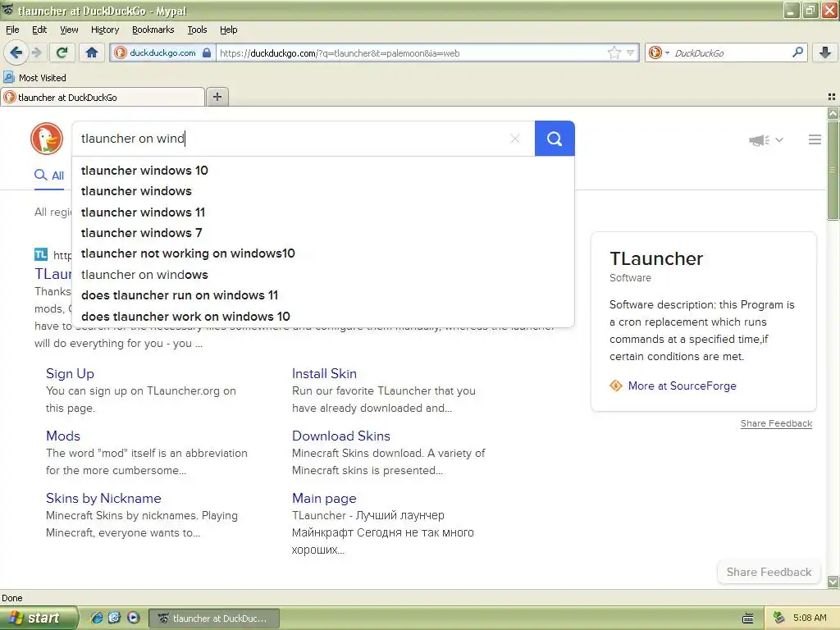Open the Sign Up sitelink
Image resolution: width=840 pixels, height=630 pixels.
[x=70, y=373]
